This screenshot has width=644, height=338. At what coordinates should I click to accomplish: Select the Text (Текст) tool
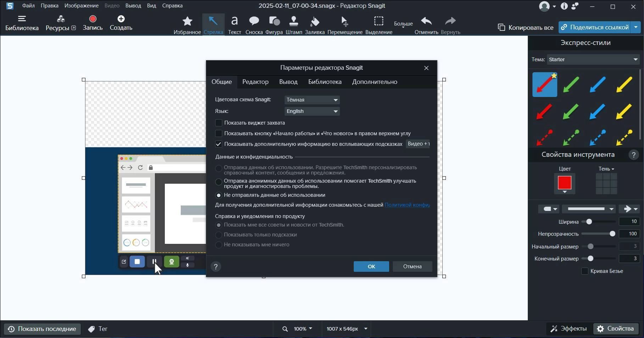tap(234, 25)
